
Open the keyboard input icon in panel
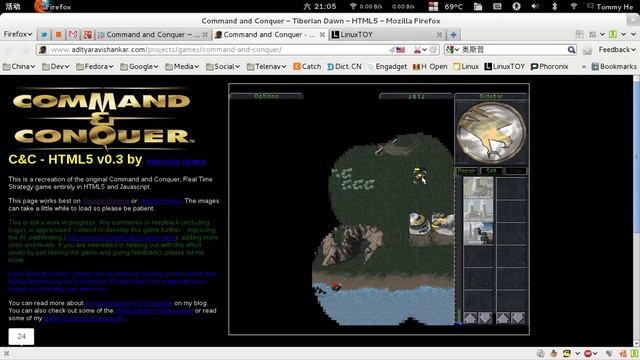[497, 6]
